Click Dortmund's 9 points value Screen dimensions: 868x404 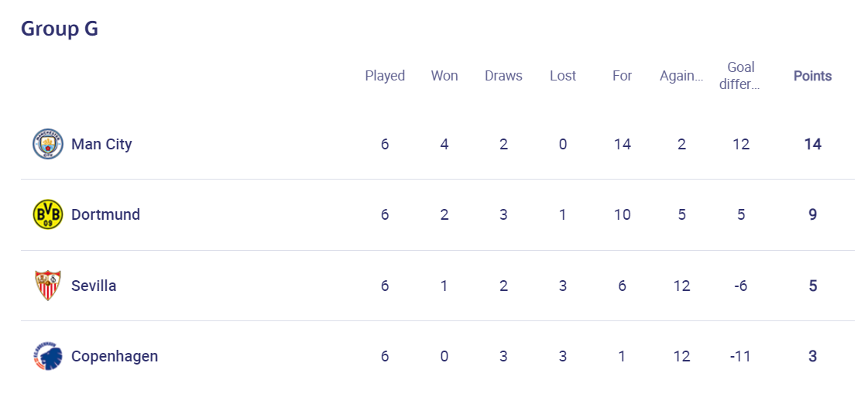pos(813,214)
